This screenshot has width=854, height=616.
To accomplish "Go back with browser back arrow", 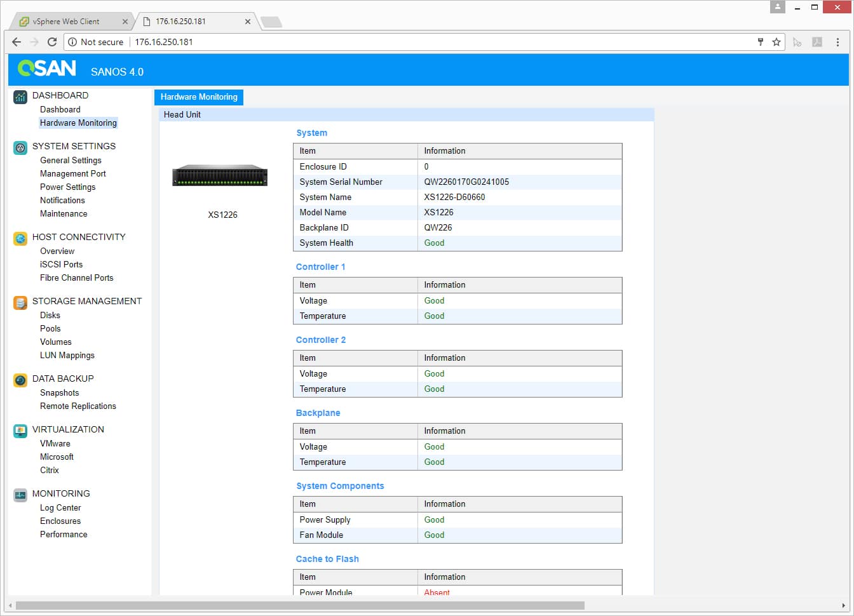I will [17, 42].
